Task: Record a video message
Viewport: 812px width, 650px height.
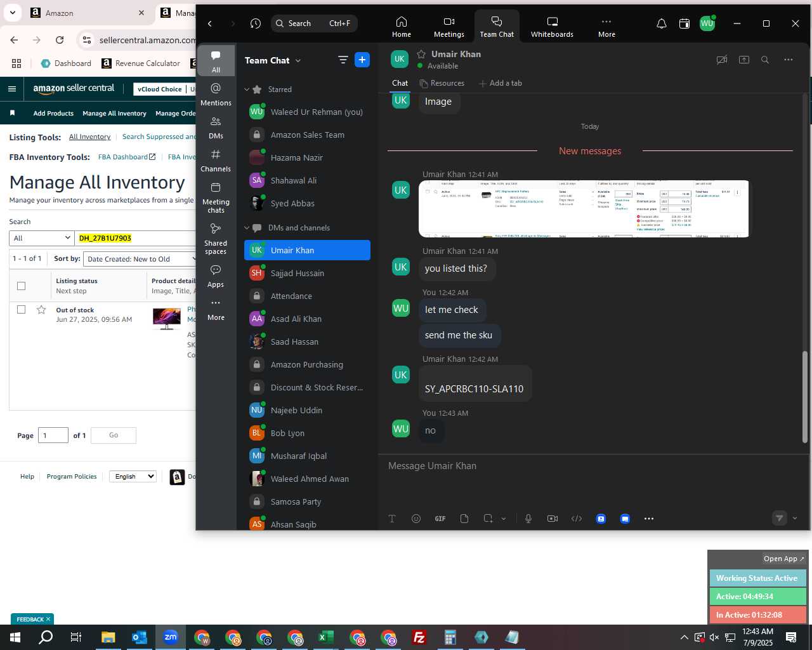Action: (x=553, y=519)
